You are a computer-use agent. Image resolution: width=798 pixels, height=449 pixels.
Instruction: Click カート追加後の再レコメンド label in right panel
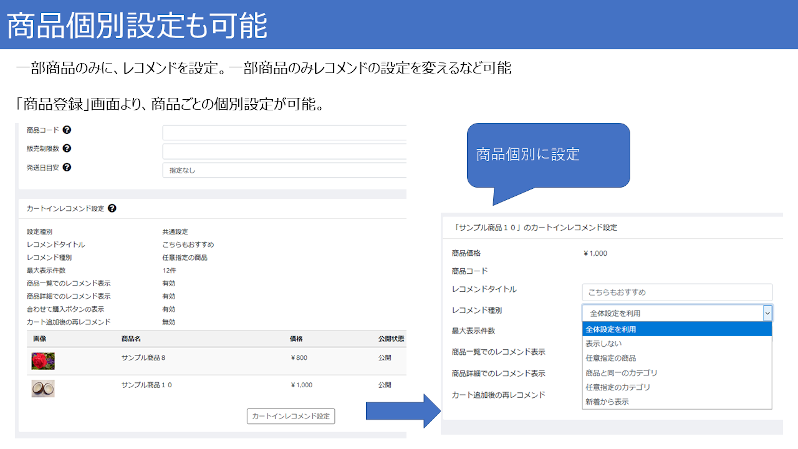coord(498,395)
